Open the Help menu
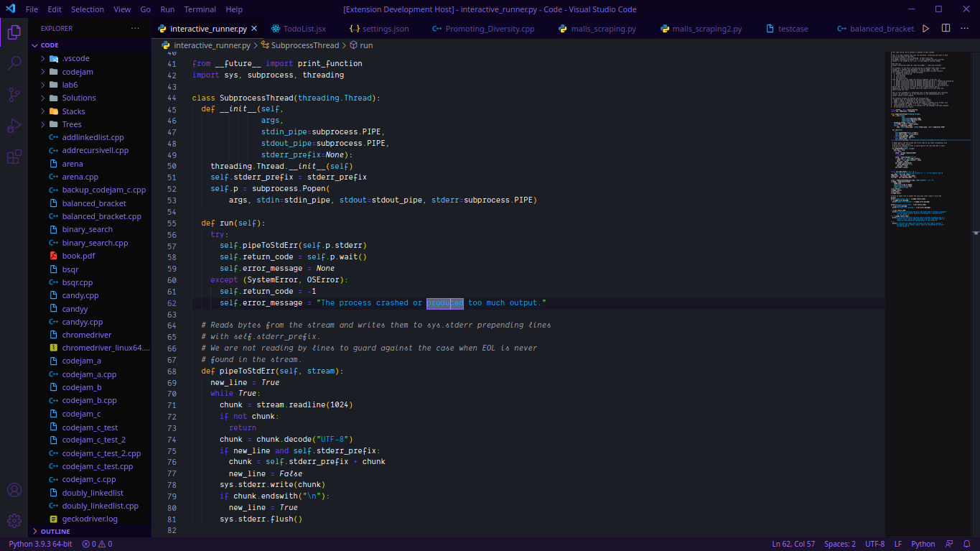This screenshot has height=551, width=980. click(x=234, y=9)
